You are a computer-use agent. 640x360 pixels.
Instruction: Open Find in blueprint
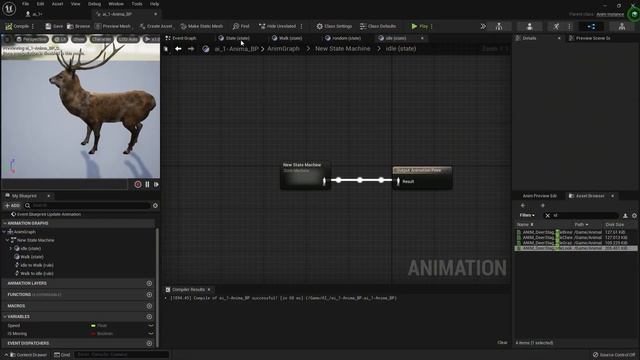point(241,26)
